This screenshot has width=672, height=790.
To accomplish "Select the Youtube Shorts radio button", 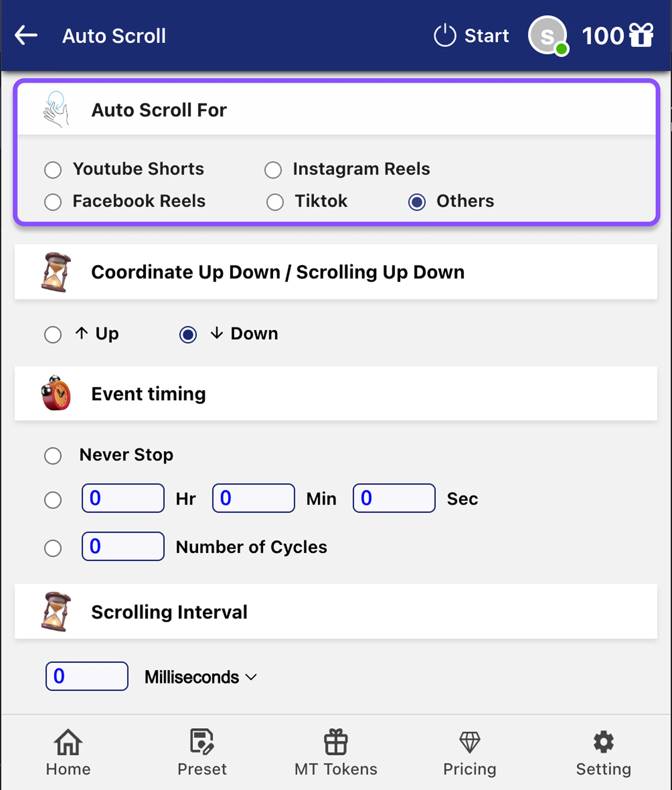I will (53, 170).
